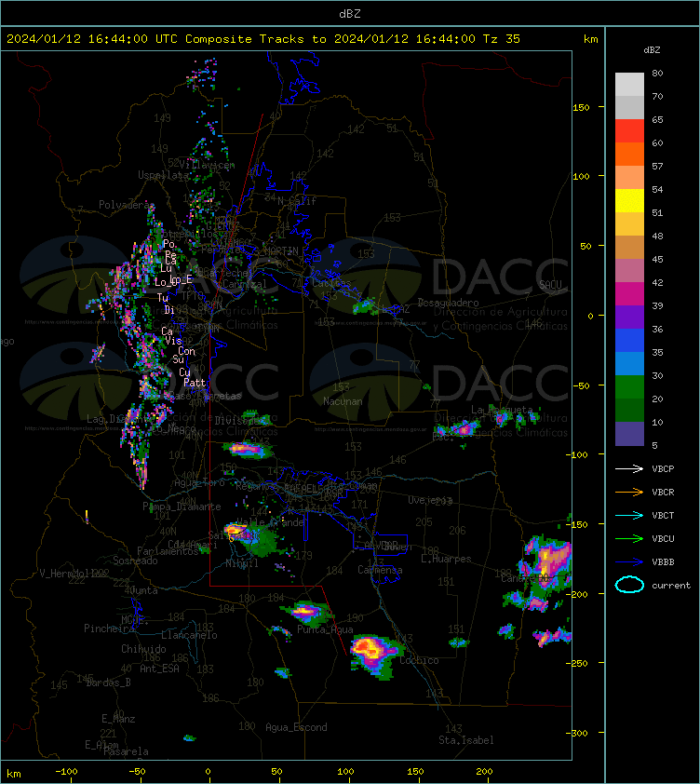
Task: Click the 'Pampa_Diamante' map label
Action: tap(182, 507)
